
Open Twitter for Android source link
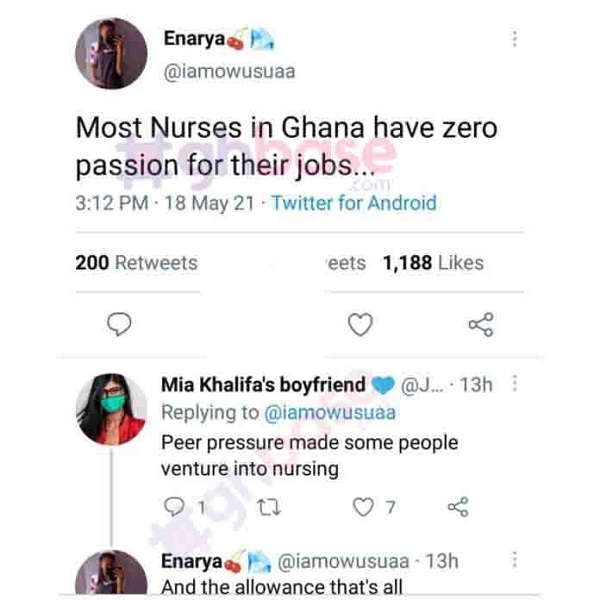click(x=354, y=203)
